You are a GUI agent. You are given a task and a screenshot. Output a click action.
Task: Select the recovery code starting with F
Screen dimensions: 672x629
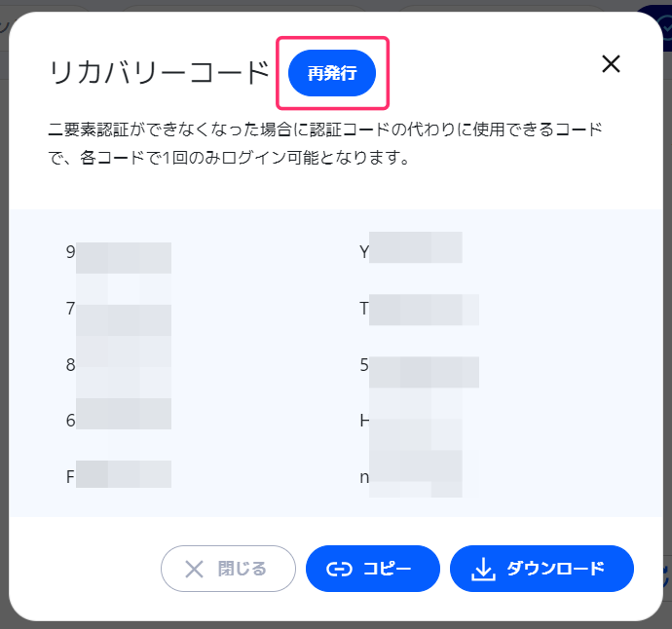tap(118, 477)
